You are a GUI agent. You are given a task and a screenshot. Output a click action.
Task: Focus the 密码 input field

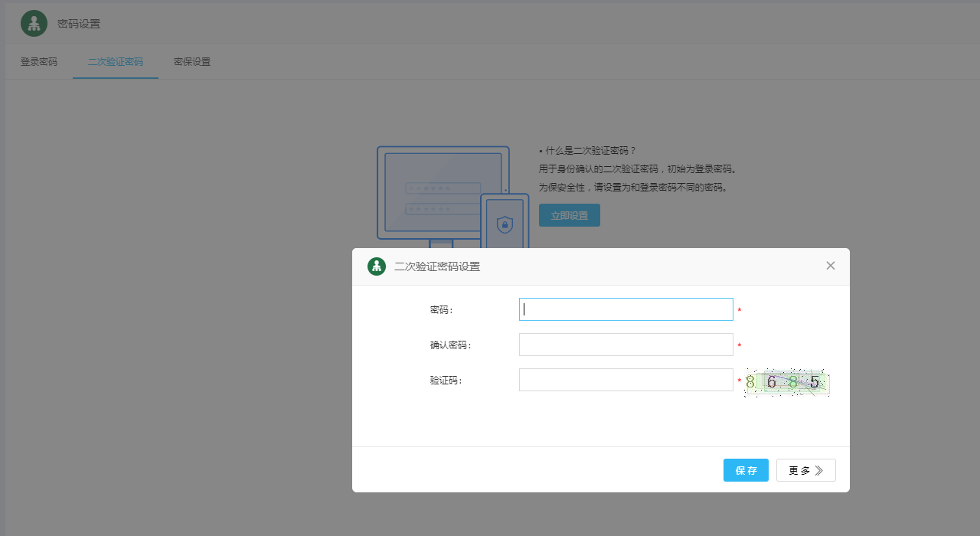point(626,309)
